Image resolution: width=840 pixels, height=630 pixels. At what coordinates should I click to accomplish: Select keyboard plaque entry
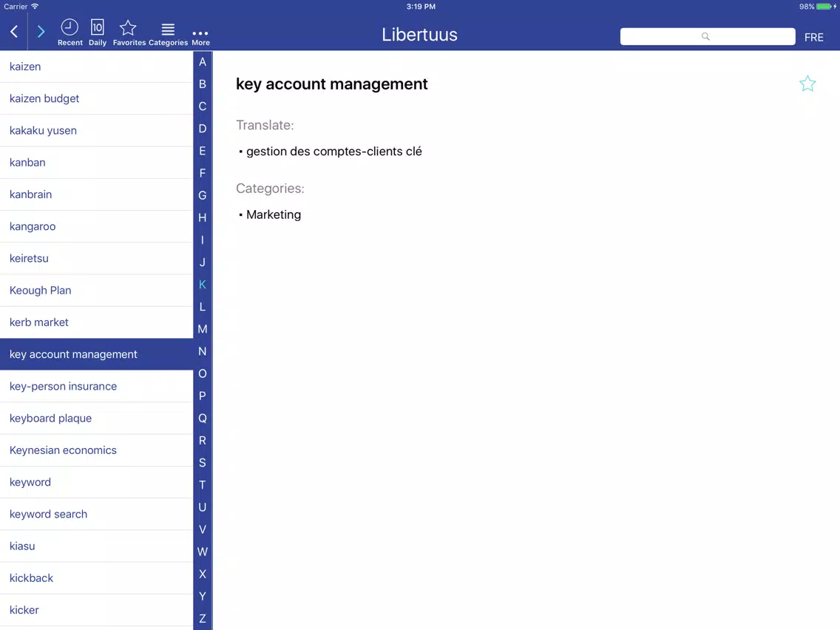(96, 419)
